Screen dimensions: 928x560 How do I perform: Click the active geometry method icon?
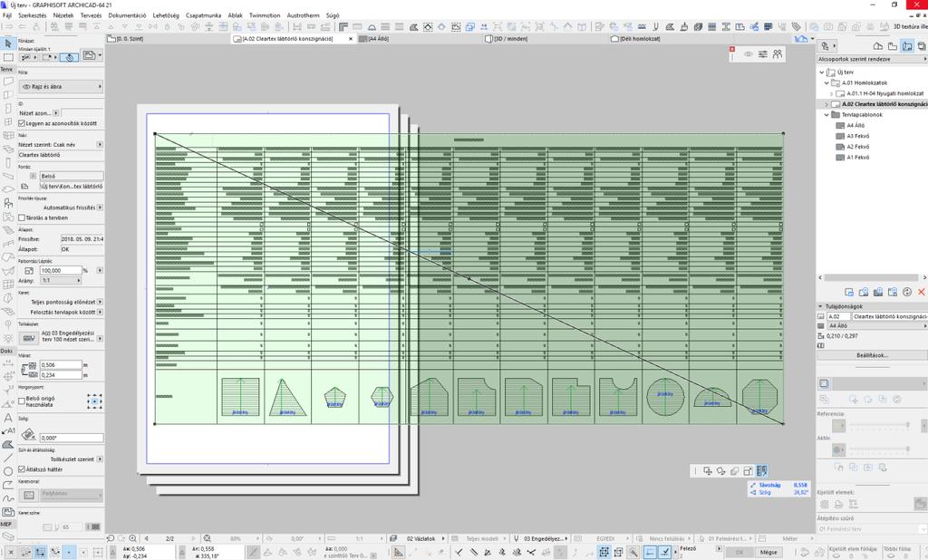69,57
